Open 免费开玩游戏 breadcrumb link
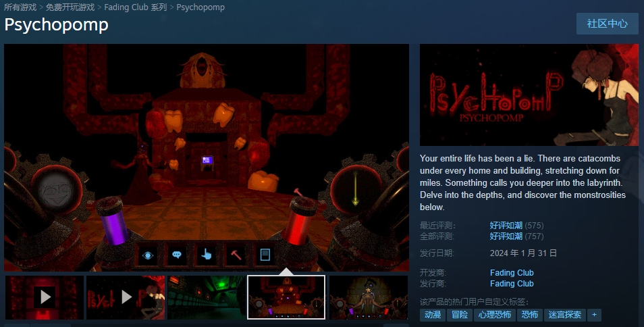The height and width of the screenshot is (327, 644). [x=70, y=7]
